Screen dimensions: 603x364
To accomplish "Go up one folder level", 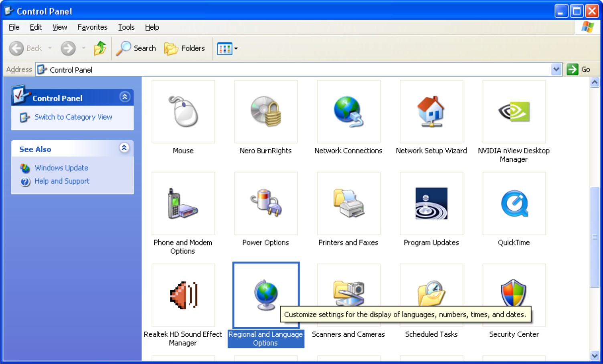I will (100, 48).
